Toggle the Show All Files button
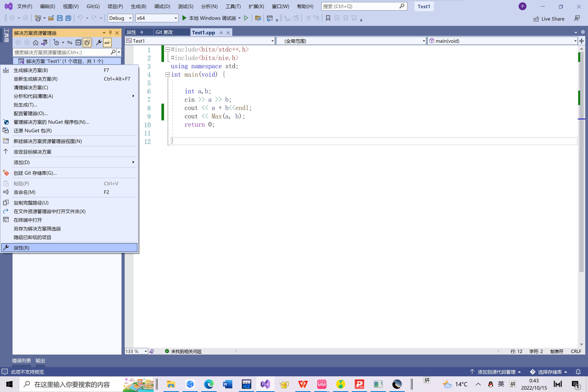The width and height of the screenshot is (588, 392). coord(87,43)
